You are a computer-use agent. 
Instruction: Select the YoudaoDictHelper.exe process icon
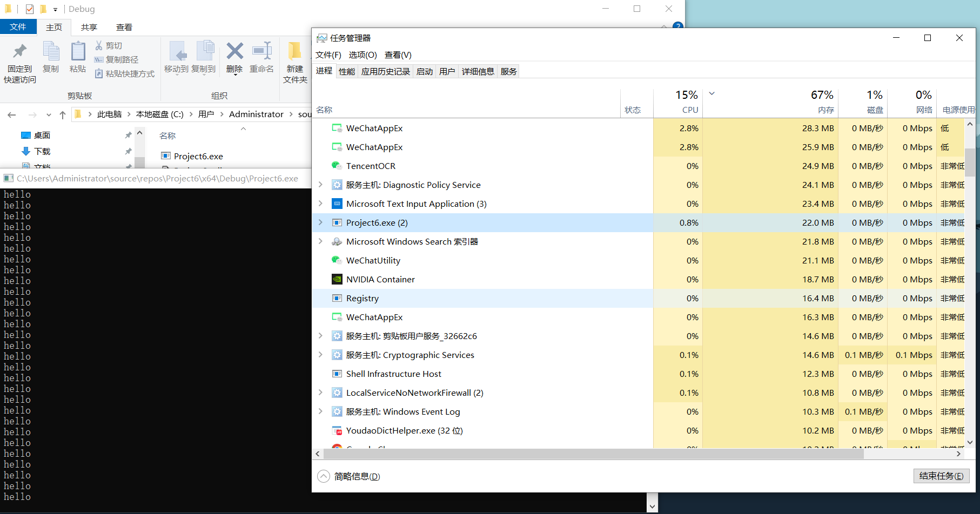pos(337,430)
